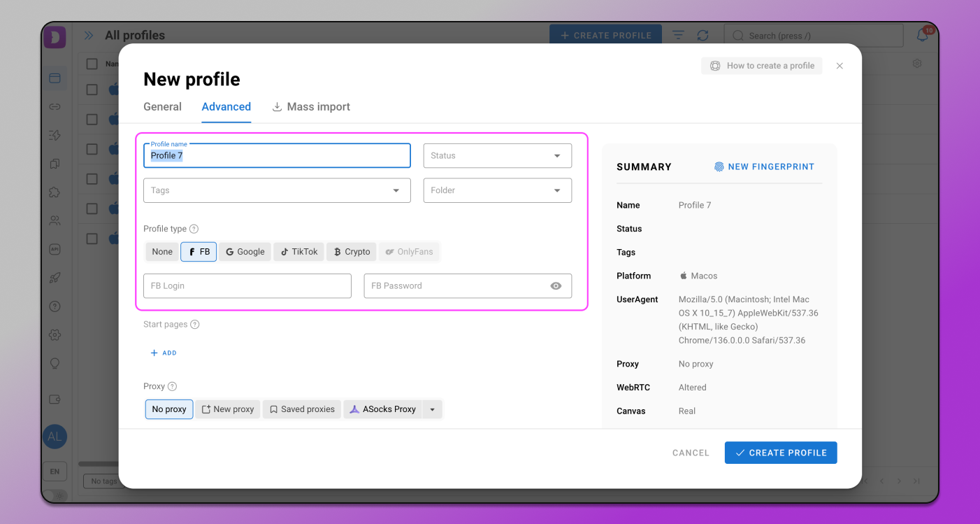The height and width of the screenshot is (524, 980).
Task: Click the Proxy help question mark icon
Action: pyautogui.click(x=172, y=386)
